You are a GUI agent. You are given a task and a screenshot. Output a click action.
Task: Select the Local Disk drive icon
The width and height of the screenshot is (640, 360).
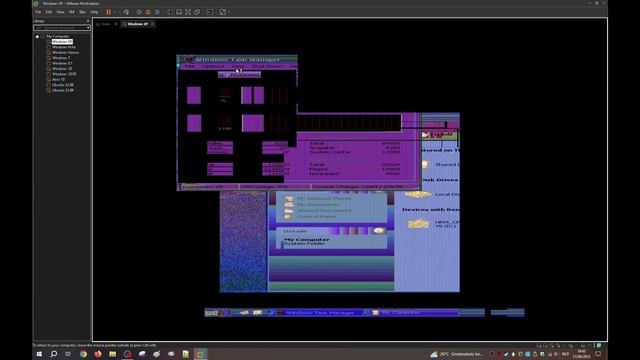pyautogui.click(x=418, y=195)
